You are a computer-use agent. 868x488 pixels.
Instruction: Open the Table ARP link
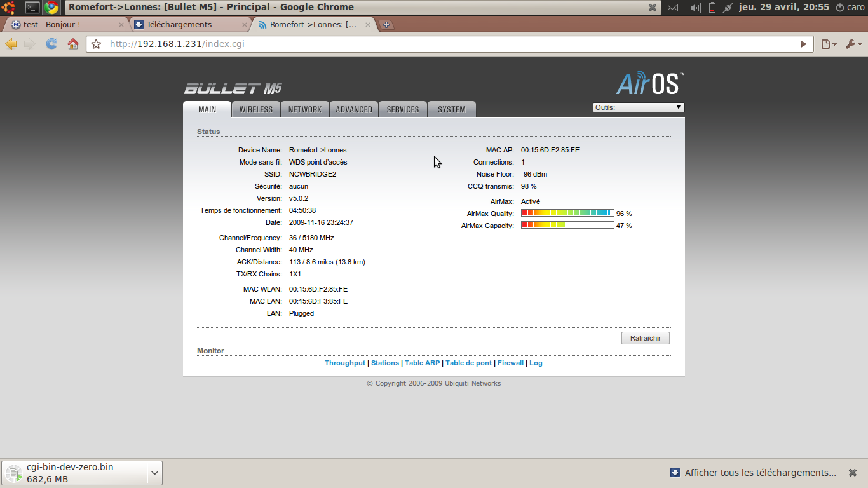(423, 363)
